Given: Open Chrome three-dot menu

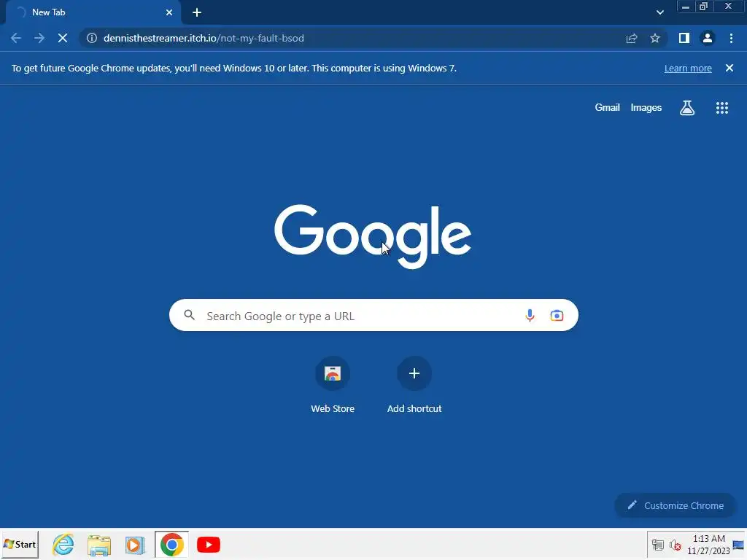Looking at the screenshot, I should pyautogui.click(x=731, y=38).
